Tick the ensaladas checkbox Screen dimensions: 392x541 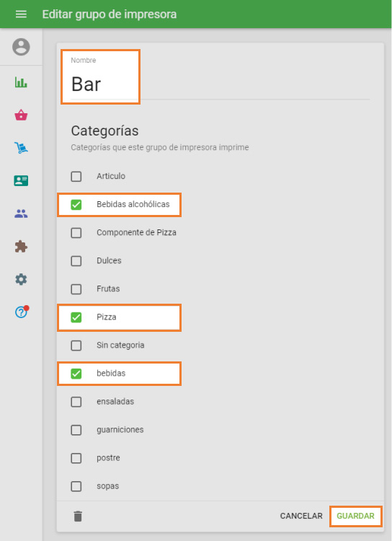[76, 402]
